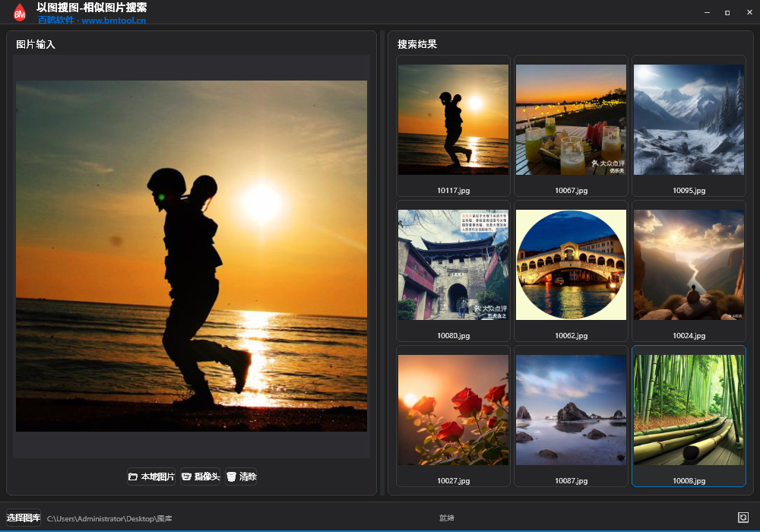
Task: Clear the input image with 清除
Action: tap(242, 477)
